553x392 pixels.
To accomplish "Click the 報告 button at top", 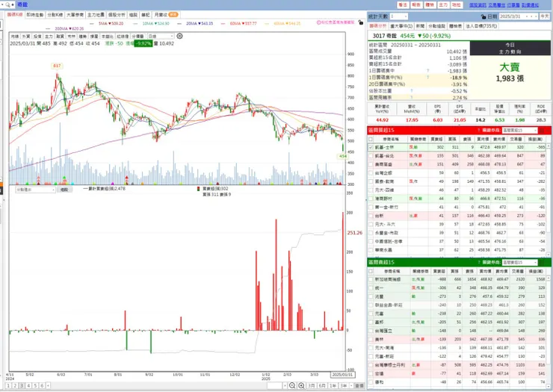I will [x=416, y=4].
